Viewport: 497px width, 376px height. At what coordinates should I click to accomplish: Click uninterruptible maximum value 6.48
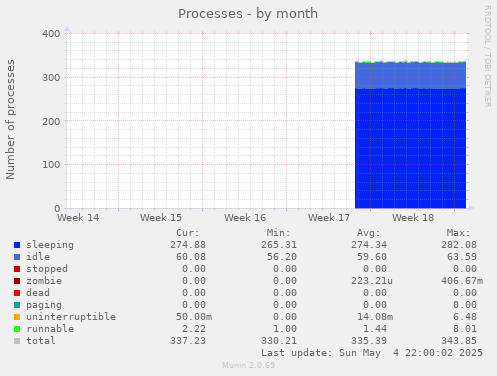click(465, 317)
